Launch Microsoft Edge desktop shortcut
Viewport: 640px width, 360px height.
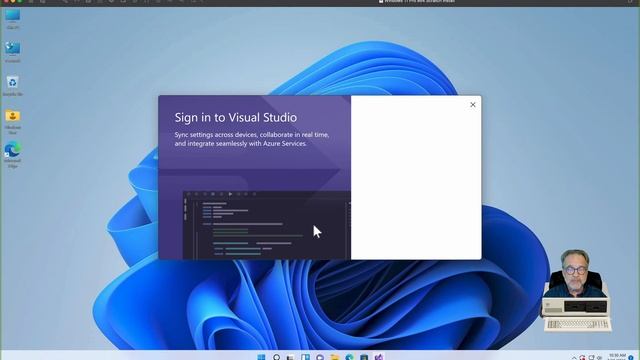(13, 155)
